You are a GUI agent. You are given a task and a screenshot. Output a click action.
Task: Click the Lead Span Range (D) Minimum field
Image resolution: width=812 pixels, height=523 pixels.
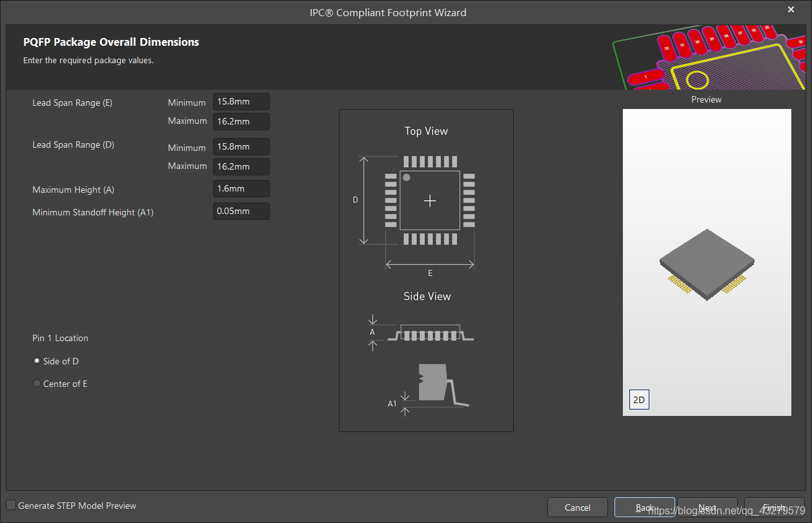[x=241, y=147]
